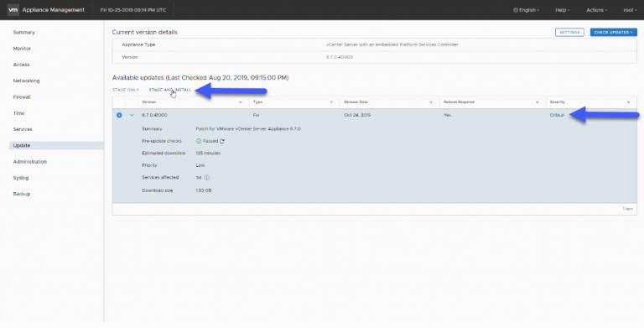The image size is (644, 328).
Task: Sort by the Reboot Required column header
Action: pyautogui.click(x=459, y=102)
